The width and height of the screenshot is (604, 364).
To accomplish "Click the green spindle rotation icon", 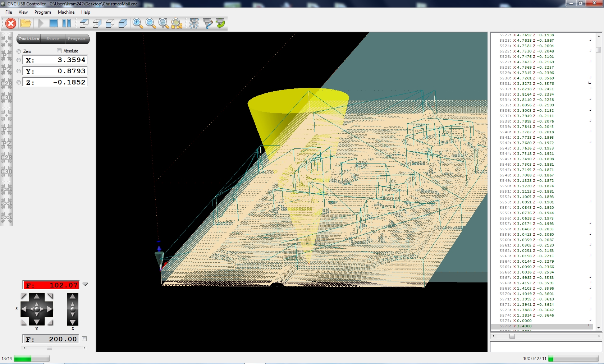I will click(220, 23).
